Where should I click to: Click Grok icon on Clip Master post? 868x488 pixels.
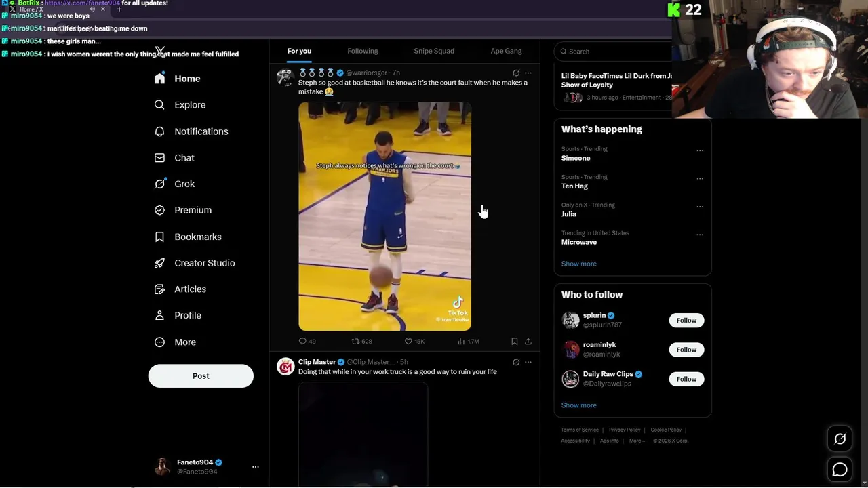point(516,363)
